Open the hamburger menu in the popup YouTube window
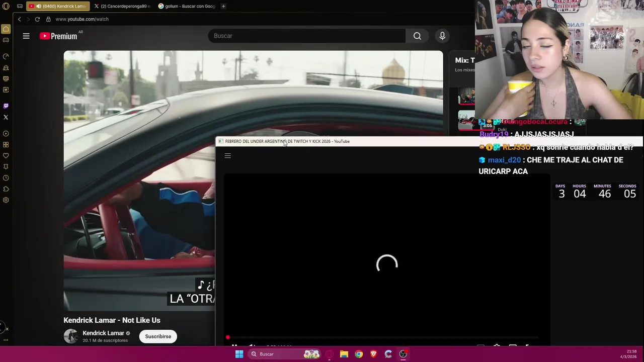 click(x=228, y=156)
